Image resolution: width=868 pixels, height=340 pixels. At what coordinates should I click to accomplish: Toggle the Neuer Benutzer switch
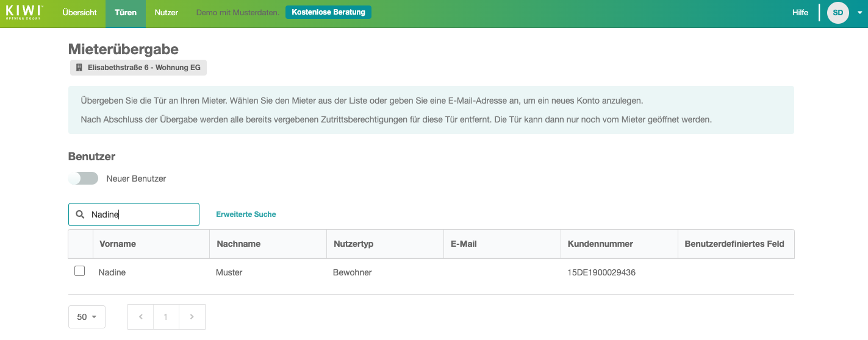84,179
